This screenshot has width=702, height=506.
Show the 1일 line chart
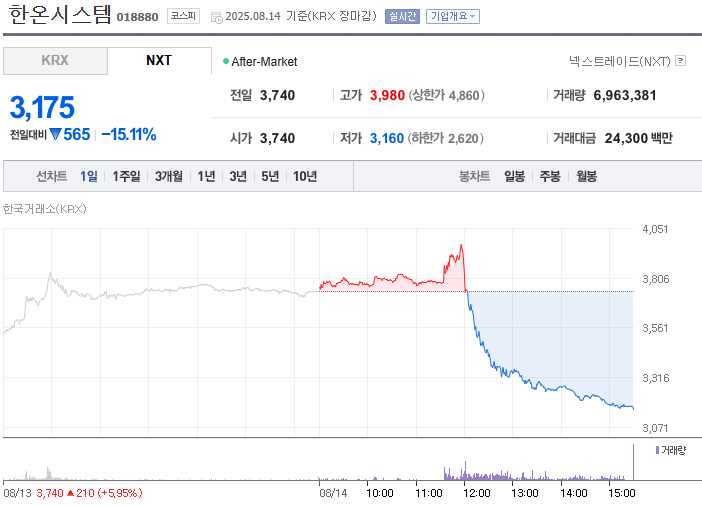tap(89, 176)
